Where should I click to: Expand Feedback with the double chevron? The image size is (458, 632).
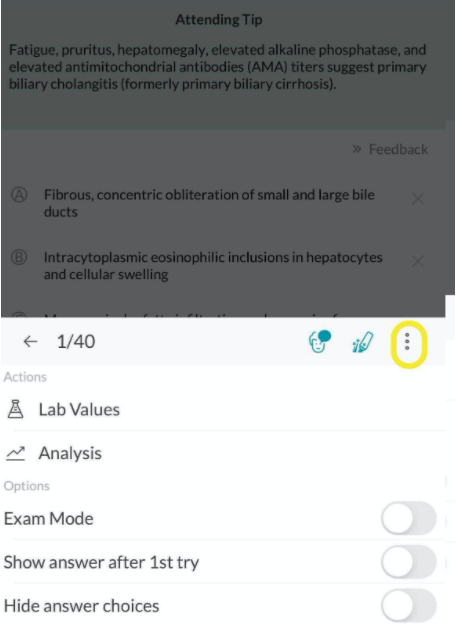point(356,149)
